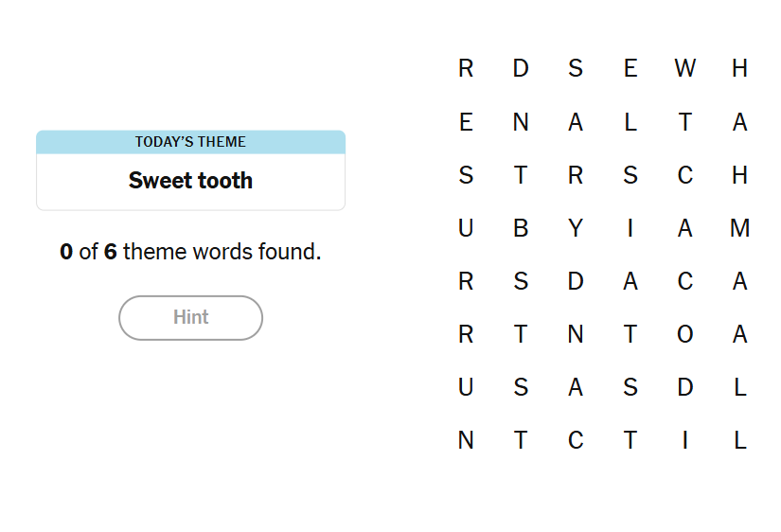The image size is (781, 532).
Task: Select the letter I in the bottom row
Action: (x=685, y=440)
